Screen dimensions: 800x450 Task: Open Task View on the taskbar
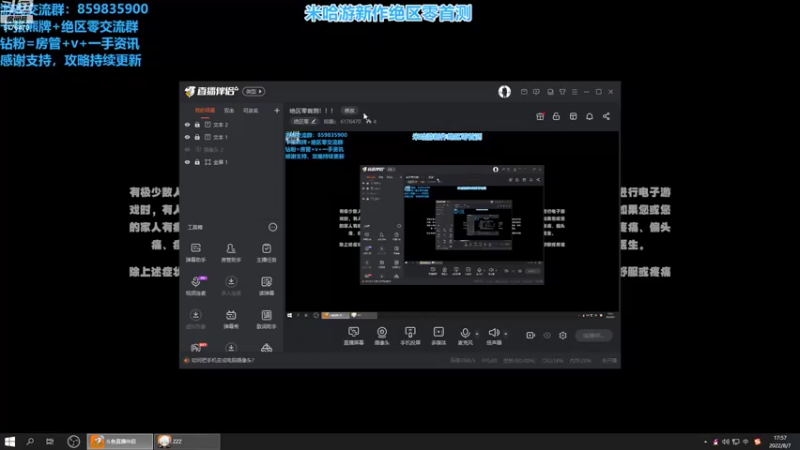[49, 441]
